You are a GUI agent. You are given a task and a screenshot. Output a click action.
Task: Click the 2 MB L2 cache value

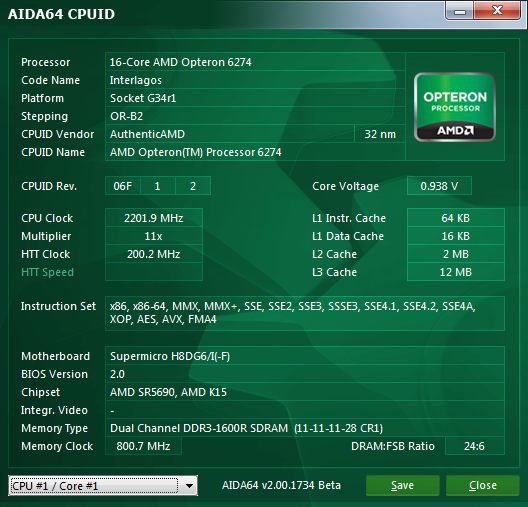(456, 254)
